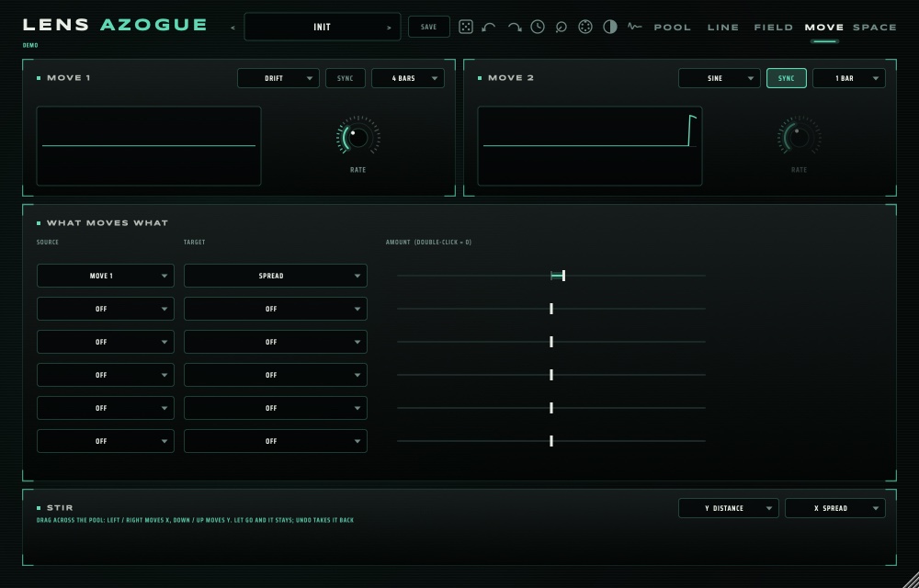
Task: Save the current preset
Action: click(x=429, y=27)
